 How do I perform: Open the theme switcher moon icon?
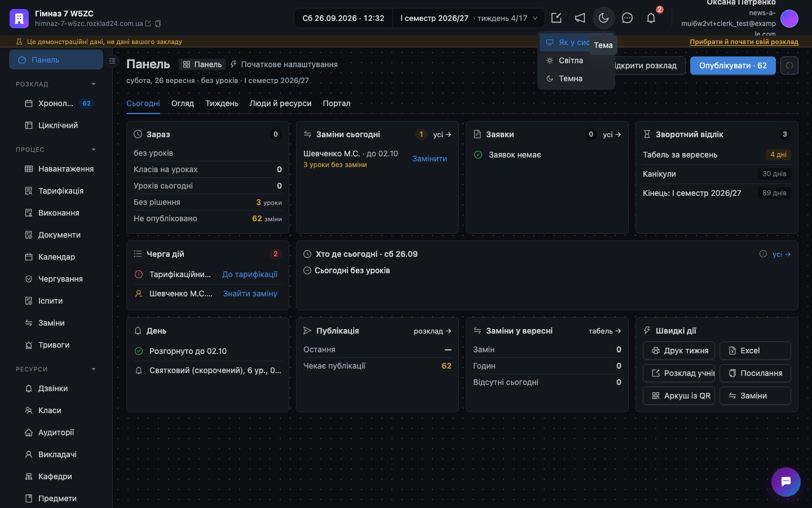click(x=603, y=18)
